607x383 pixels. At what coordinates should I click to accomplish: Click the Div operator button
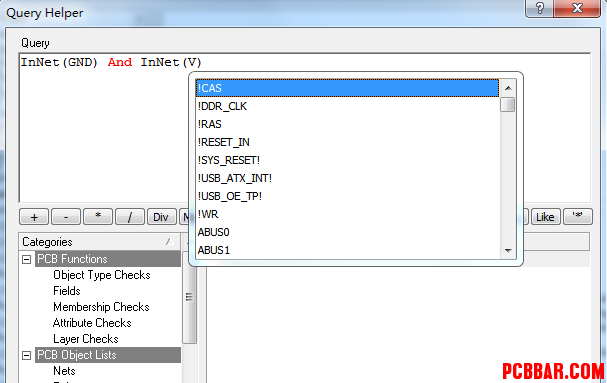tap(161, 217)
